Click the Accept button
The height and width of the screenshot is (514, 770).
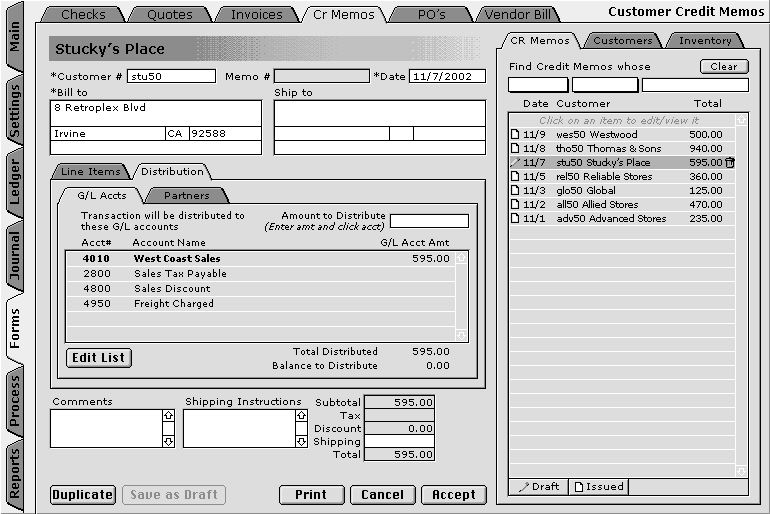pos(454,494)
